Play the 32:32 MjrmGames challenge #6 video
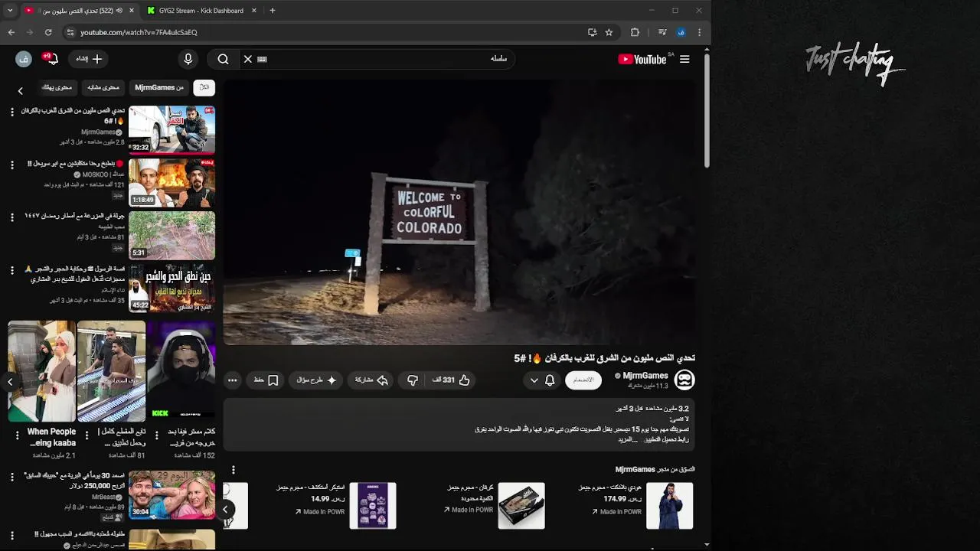This screenshot has height=551, width=980. [171, 130]
